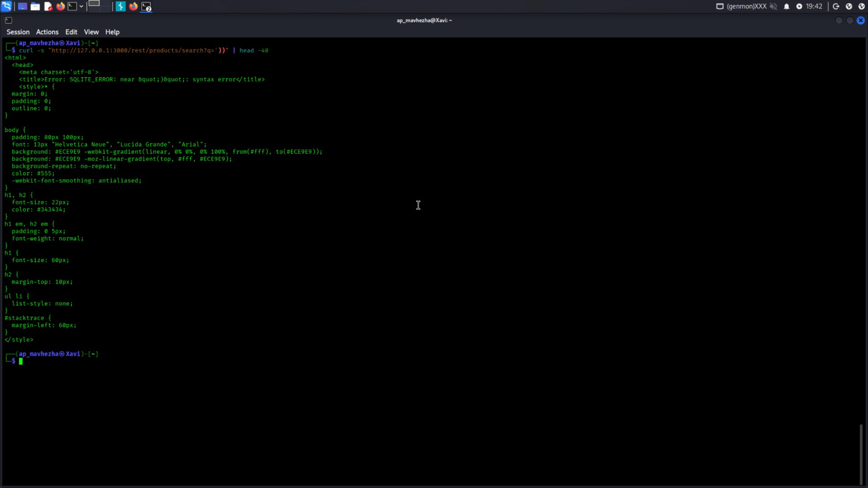868x488 pixels.
Task: Click the 'list-style: none;' line
Action: coord(43,304)
